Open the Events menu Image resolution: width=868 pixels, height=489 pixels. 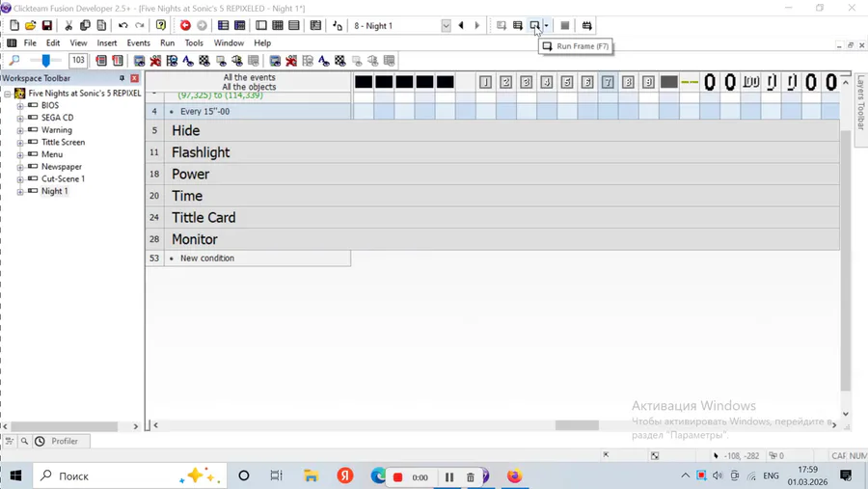(138, 42)
